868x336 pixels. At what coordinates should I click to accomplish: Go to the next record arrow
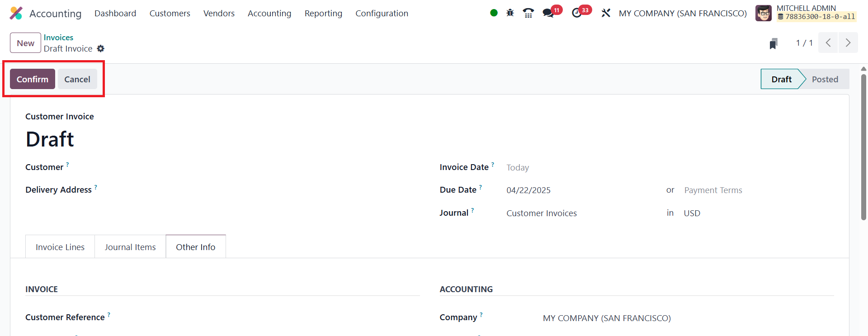(x=848, y=43)
